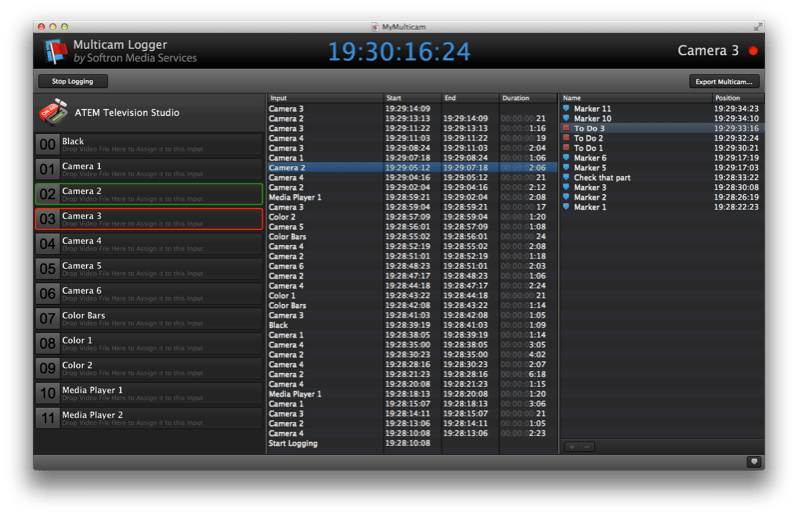Screen dimensions: 798x516
Task: Click the blue marker icon for Marker 1
Action: pos(566,207)
